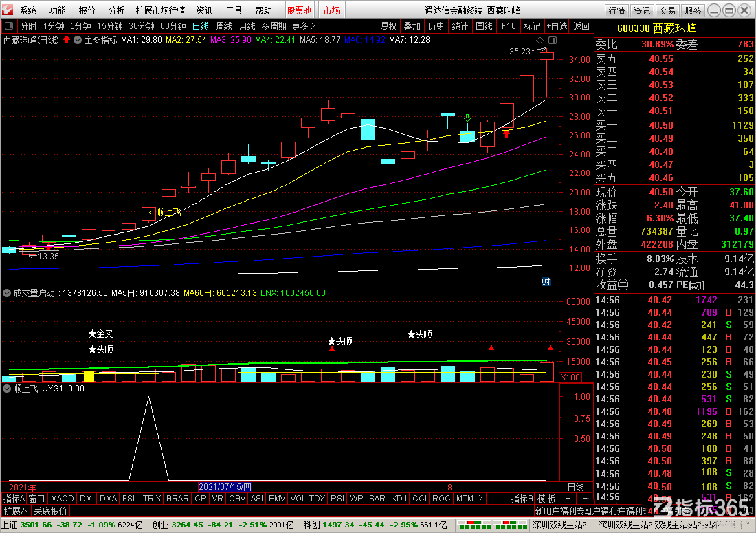Click the 日线 period label at chart bottom-right
Image resolution: width=756 pixels, height=533 pixels.
(576, 487)
